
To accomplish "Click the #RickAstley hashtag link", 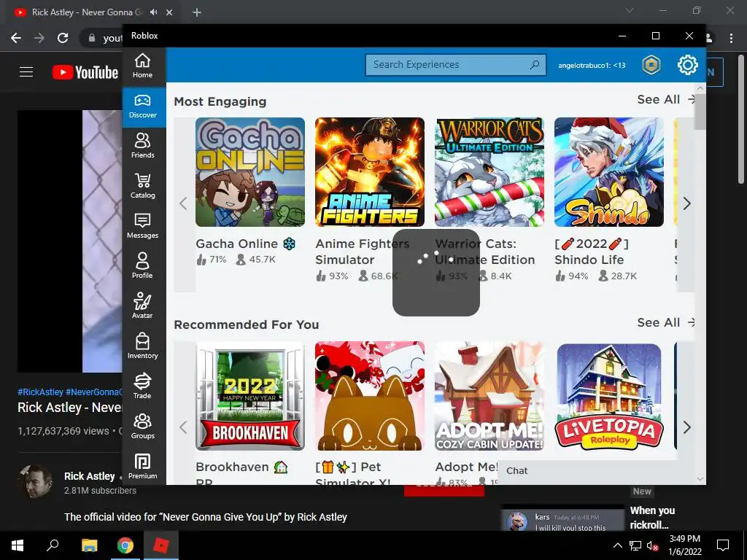I will pyautogui.click(x=41, y=392).
